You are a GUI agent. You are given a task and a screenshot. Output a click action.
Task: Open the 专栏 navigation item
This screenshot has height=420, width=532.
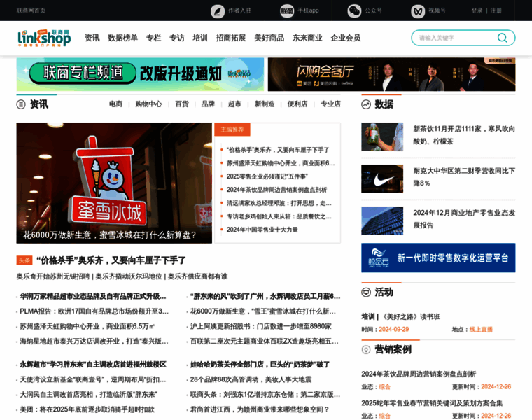point(154,38)
